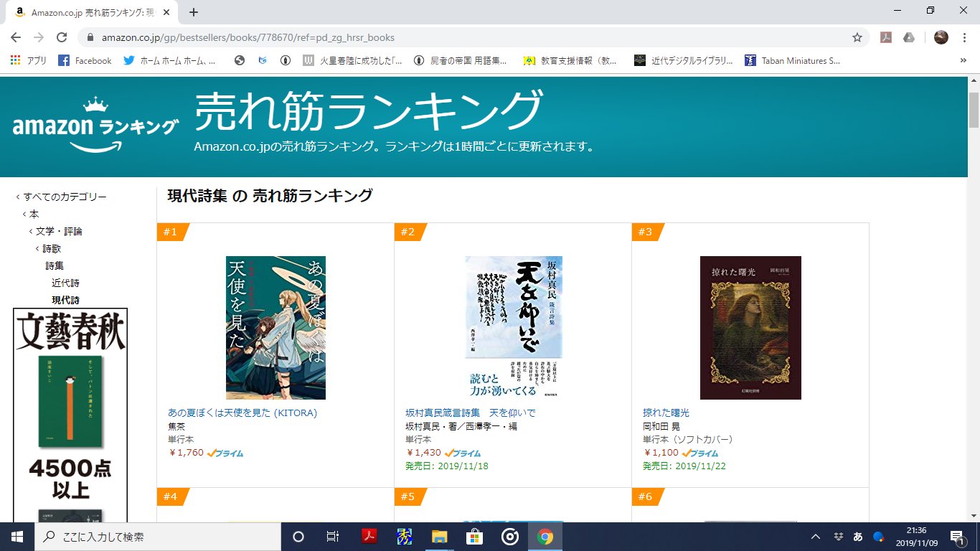This screenshot has width=980, height=551.
Task: Show hidden system tray icons
Action: pos(815,537)
